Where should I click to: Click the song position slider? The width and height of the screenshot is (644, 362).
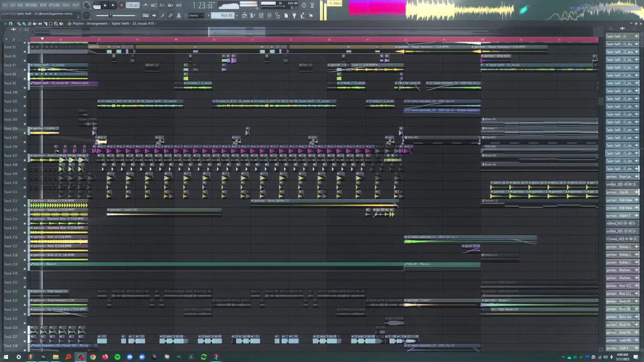[111, 16]
